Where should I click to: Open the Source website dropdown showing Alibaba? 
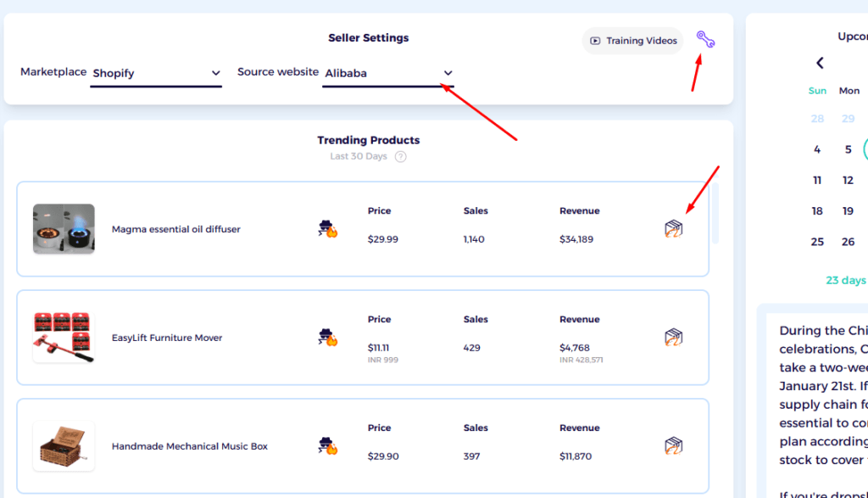tap(388, 73)
